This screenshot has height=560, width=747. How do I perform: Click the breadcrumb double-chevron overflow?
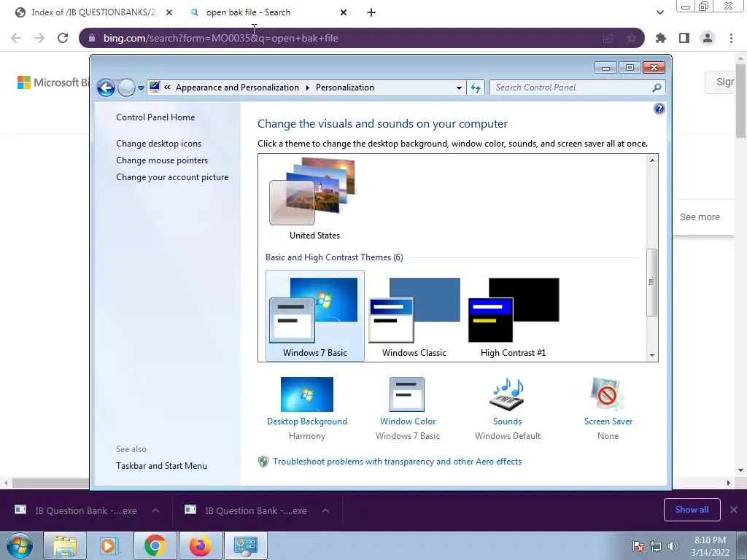167,87
